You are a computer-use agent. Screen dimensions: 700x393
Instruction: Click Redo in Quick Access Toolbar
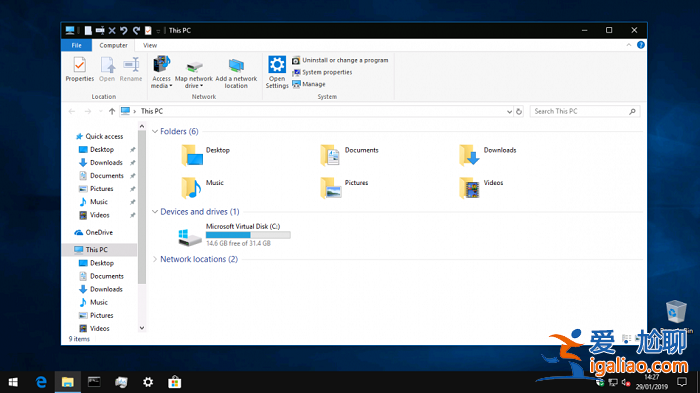click(x=136, y=30)
